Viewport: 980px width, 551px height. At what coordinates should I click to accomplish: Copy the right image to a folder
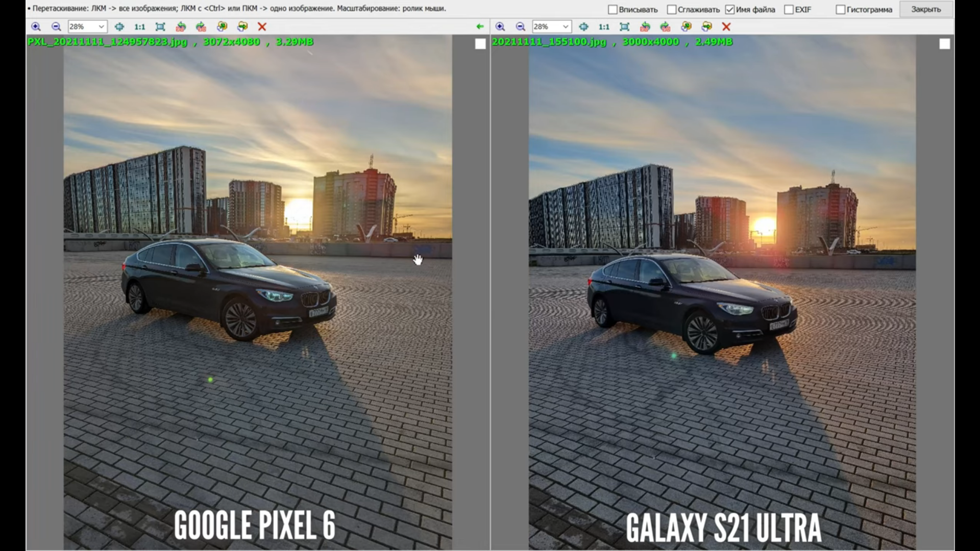click(x=687, y=27)
